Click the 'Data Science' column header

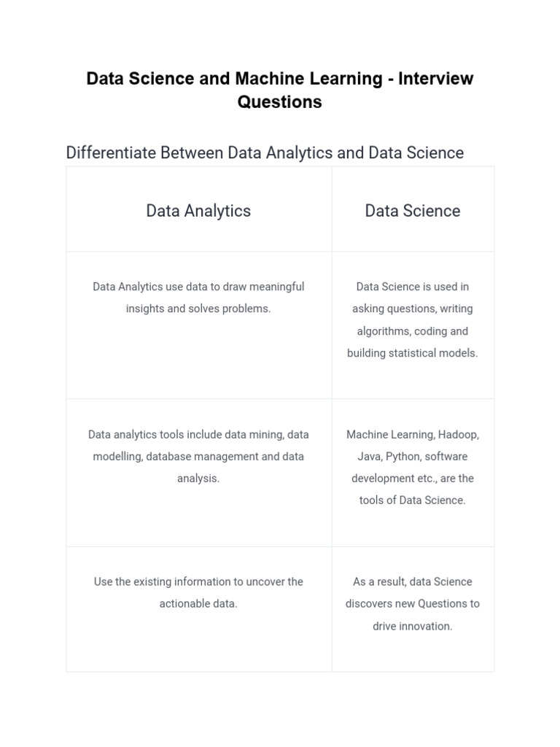413,211
